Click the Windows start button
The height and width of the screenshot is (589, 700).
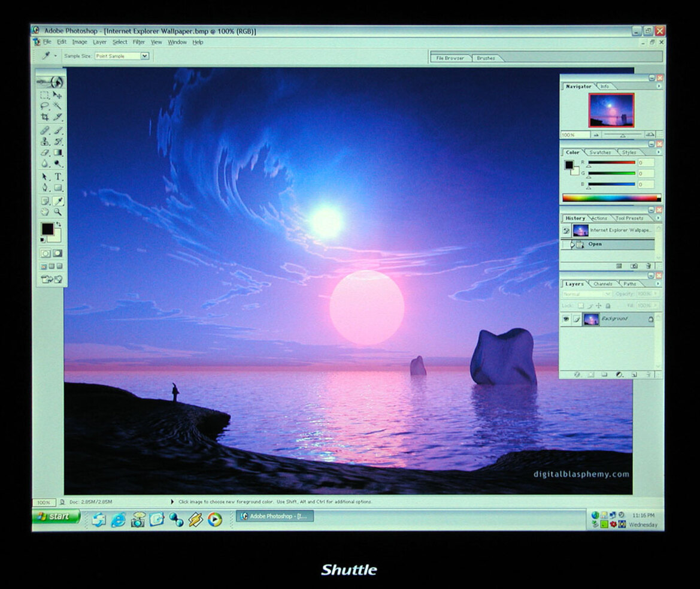56,516
